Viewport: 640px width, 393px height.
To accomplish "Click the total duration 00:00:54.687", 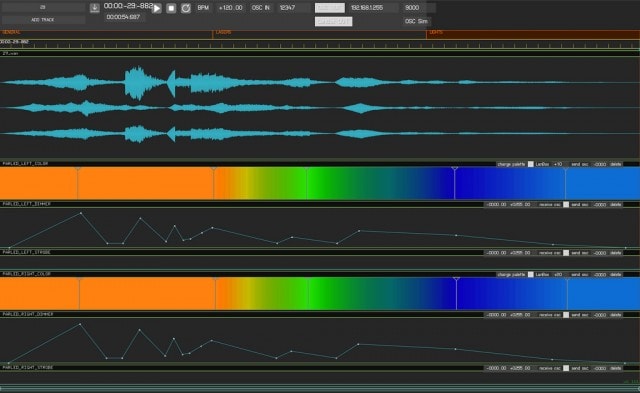I will (x=123, y=17).
